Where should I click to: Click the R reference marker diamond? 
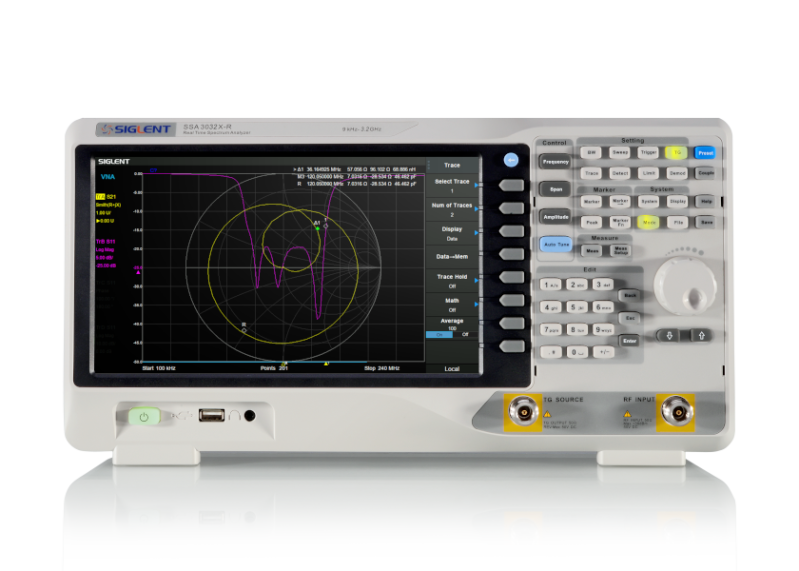(244, 331)
